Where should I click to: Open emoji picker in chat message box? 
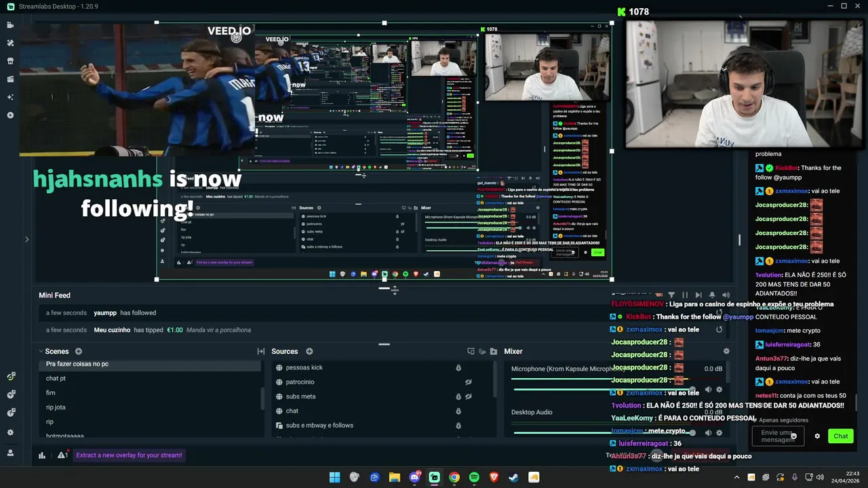pyautogui.click(x=793, y=436)
